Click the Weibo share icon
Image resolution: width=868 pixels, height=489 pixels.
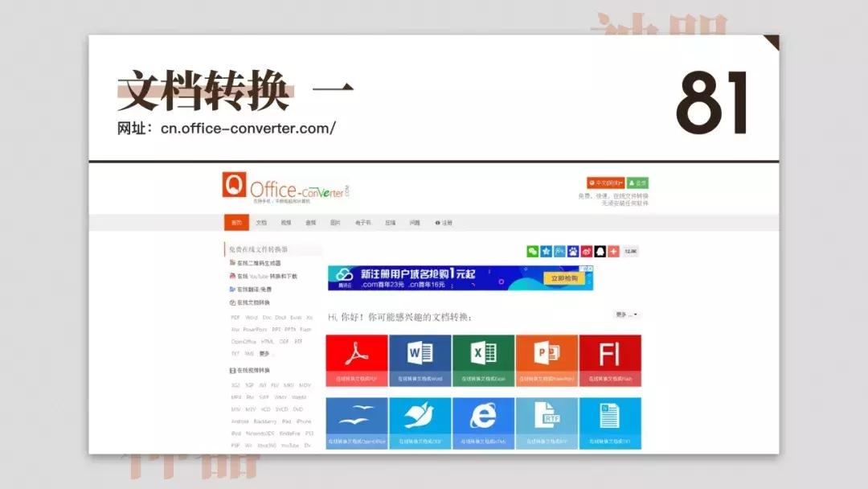pos(587,251)
